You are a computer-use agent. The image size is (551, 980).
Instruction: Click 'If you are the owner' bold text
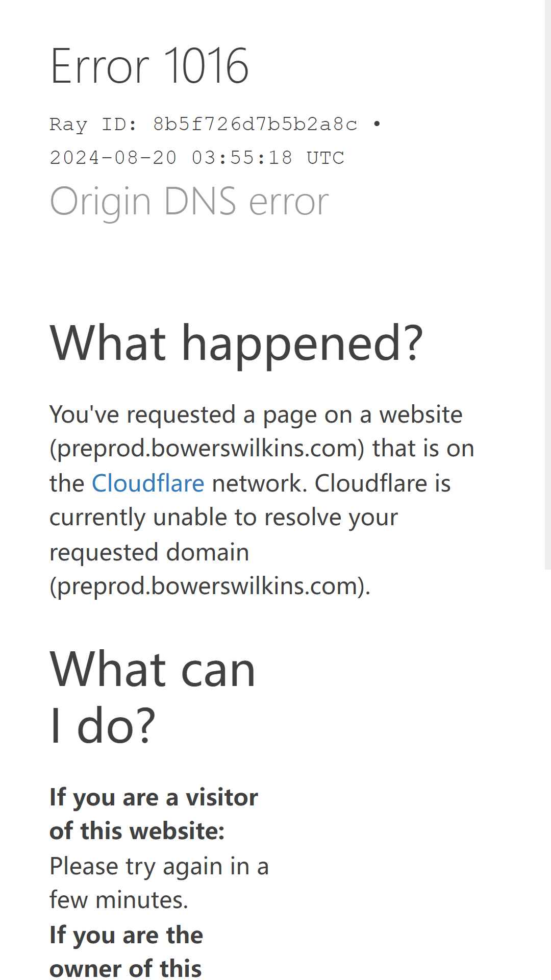point(126,952)
